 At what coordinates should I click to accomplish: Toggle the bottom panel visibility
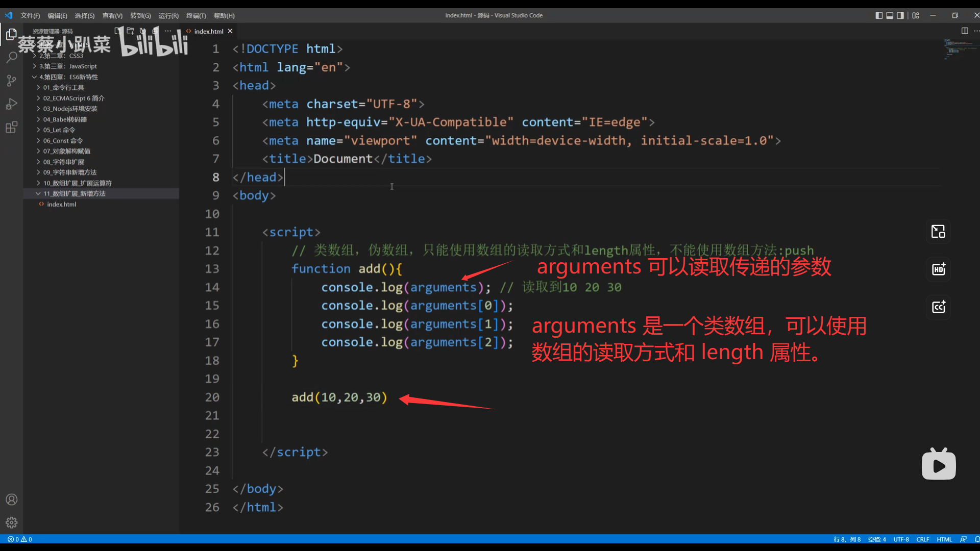(x=890, y=15)
